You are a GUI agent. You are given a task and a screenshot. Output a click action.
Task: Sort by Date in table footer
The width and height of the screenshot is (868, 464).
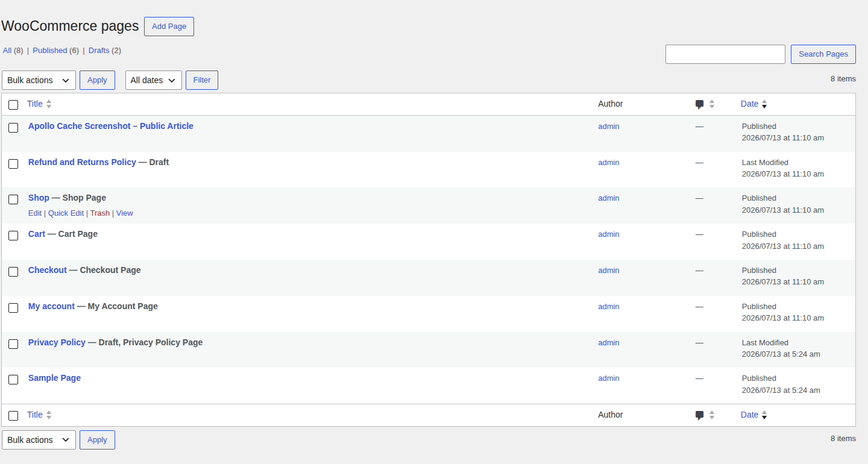tap(749, 415)
